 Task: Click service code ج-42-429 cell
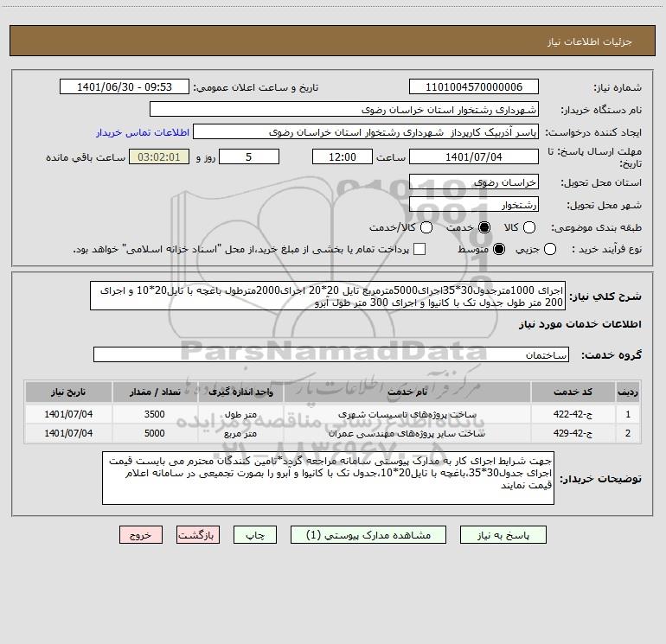(573, 433)
